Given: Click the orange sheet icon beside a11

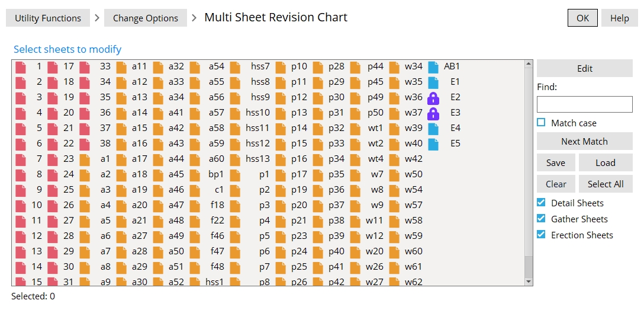Looking at the screenshot, I should (x=121, y=66).
